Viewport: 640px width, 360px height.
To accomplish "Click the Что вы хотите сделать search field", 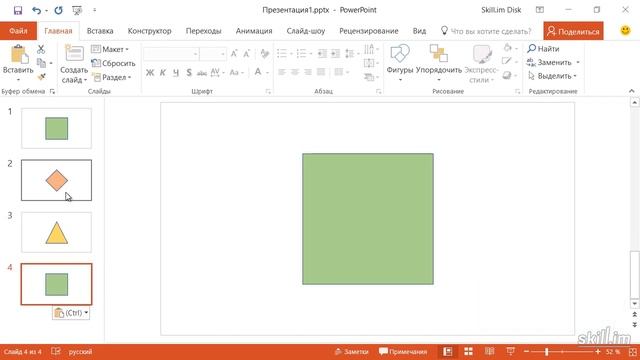I will pyautogui.click(x=487, y=31).
